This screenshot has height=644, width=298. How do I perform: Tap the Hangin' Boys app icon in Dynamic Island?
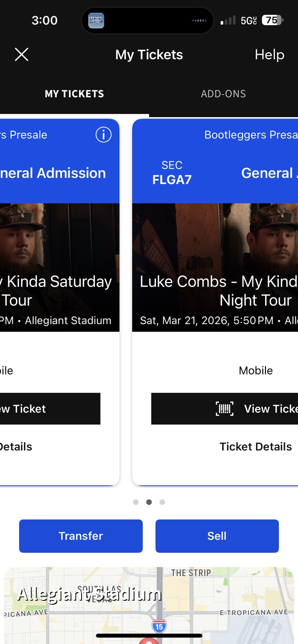click(x=96, y=20)
